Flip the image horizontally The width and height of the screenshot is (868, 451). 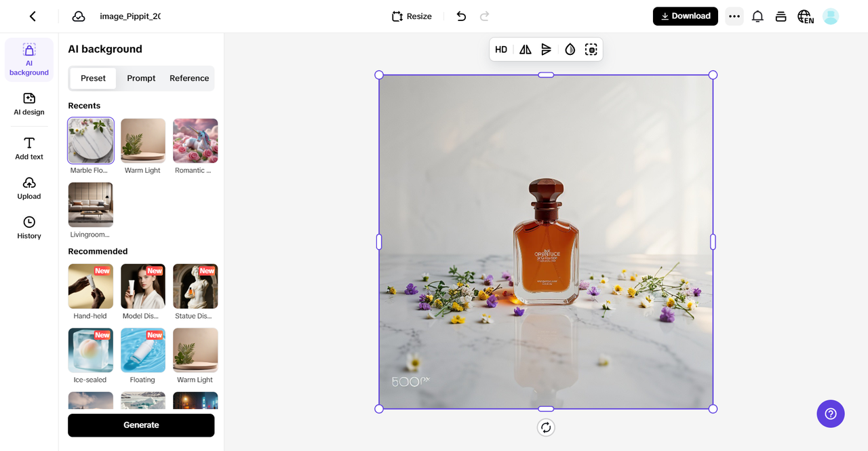525,49
